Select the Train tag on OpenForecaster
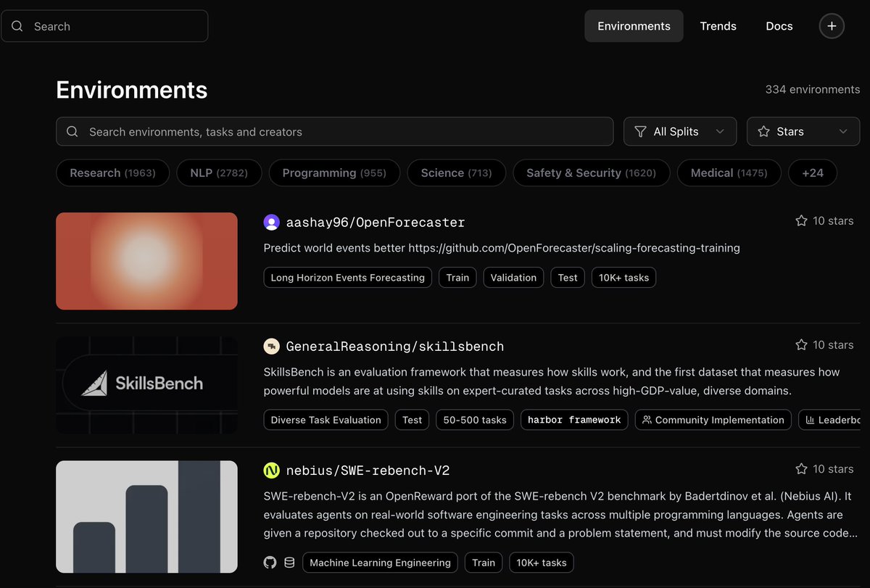Image resolution: width=870 pixels, height=588 pixels. tap(457, 278)
